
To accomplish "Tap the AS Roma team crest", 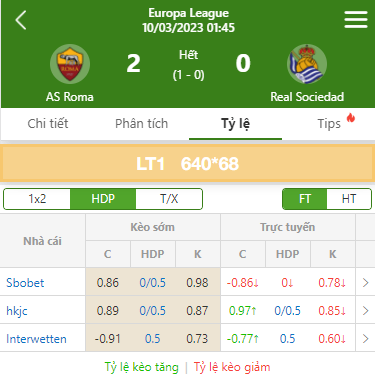I will pos(70,64).
